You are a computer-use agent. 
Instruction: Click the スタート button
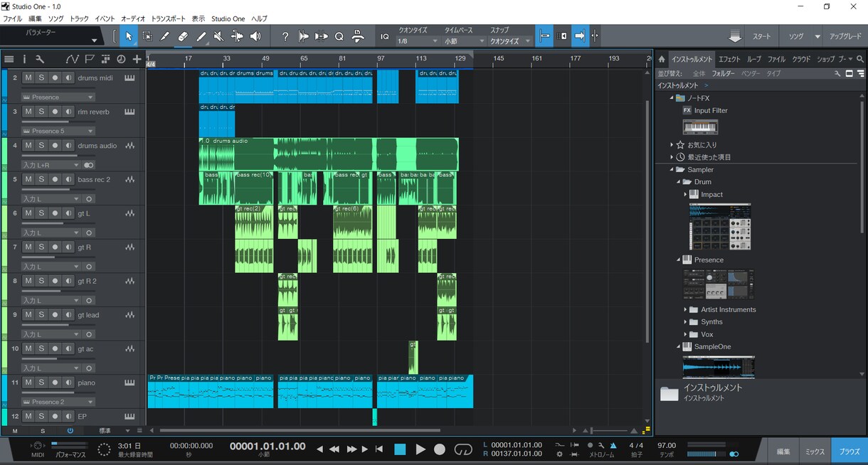pyautogui.click(x=762, y=36)
